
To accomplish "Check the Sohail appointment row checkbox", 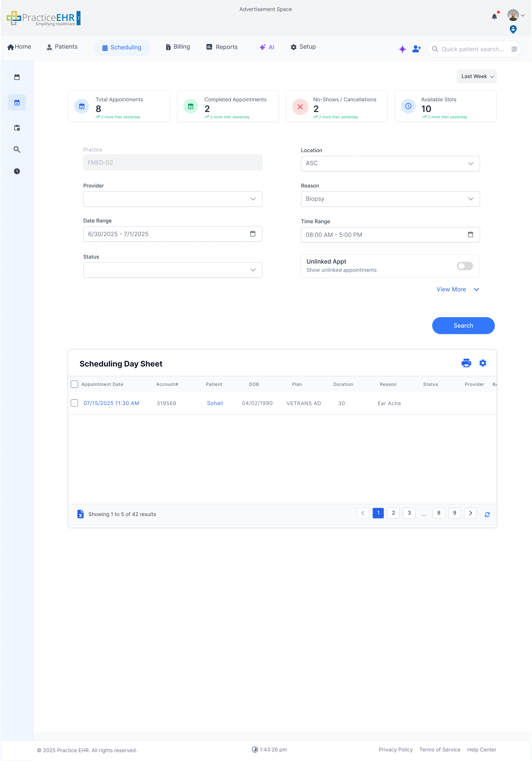I will [x=74, y=403].
